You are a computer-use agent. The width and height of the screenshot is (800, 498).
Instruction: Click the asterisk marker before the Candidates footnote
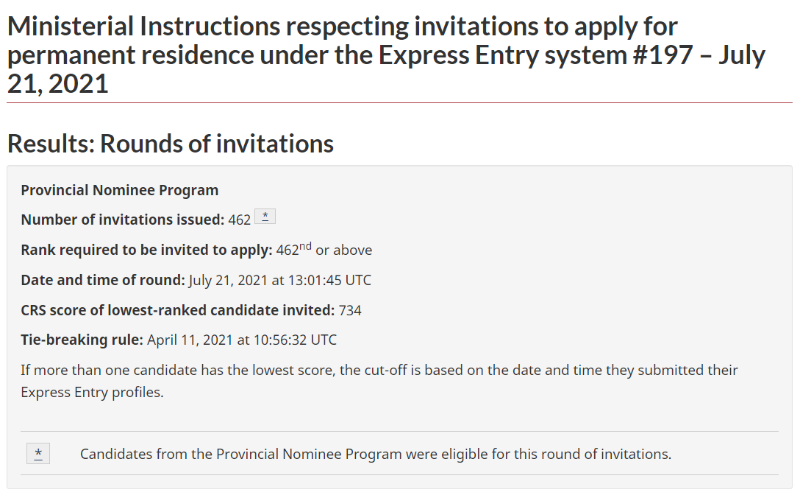38,454
